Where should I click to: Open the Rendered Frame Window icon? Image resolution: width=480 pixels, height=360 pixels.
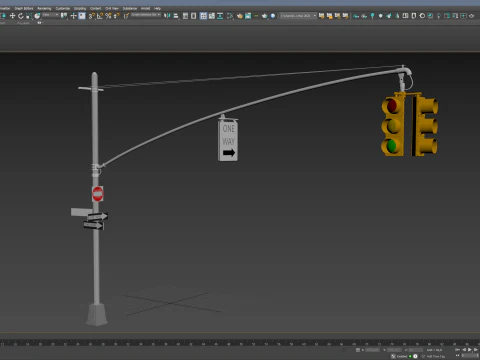[248, 16]
